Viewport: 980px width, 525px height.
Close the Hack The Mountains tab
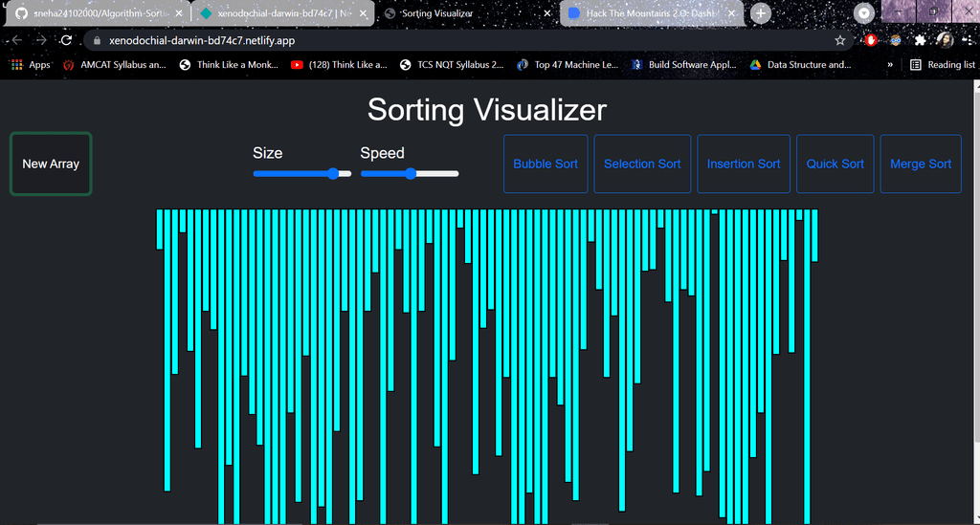(x=732, y=13)
